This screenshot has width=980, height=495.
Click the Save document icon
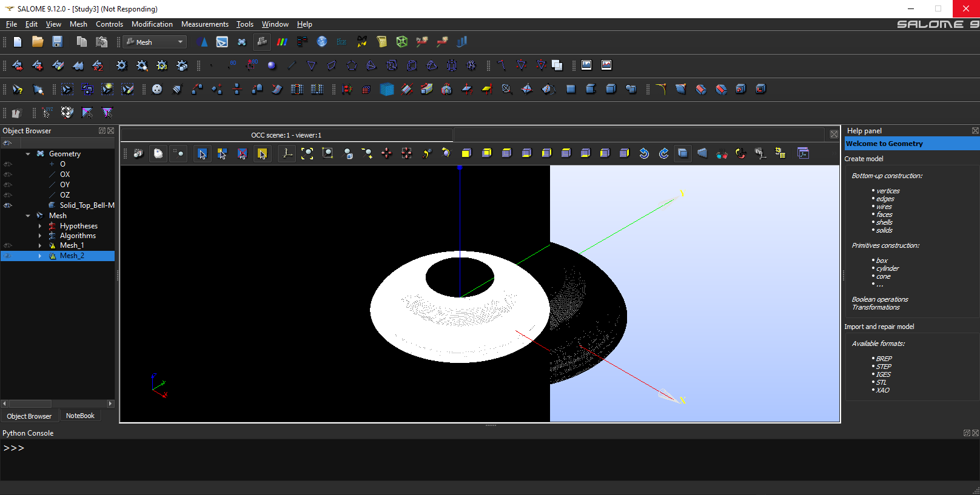click(x=58, y=42)
